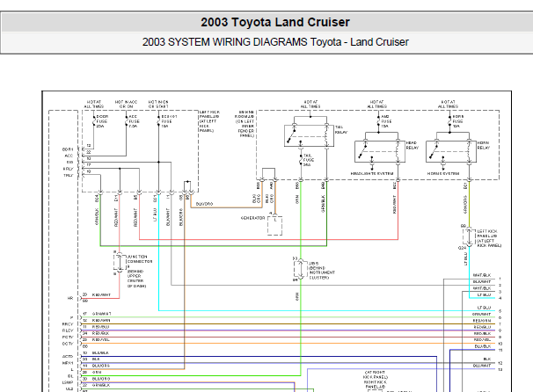This screenshot has height=392, width=533.
Task: Select the HEAD RELAY text label
Action: pos(412,145)
